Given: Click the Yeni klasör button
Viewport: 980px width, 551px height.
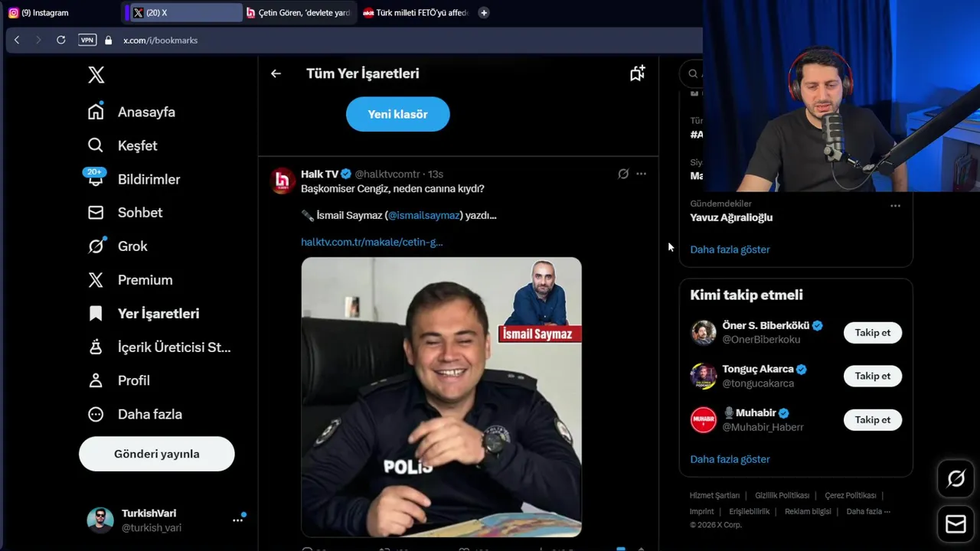Looking at the screenshot, I should (397, 114).
